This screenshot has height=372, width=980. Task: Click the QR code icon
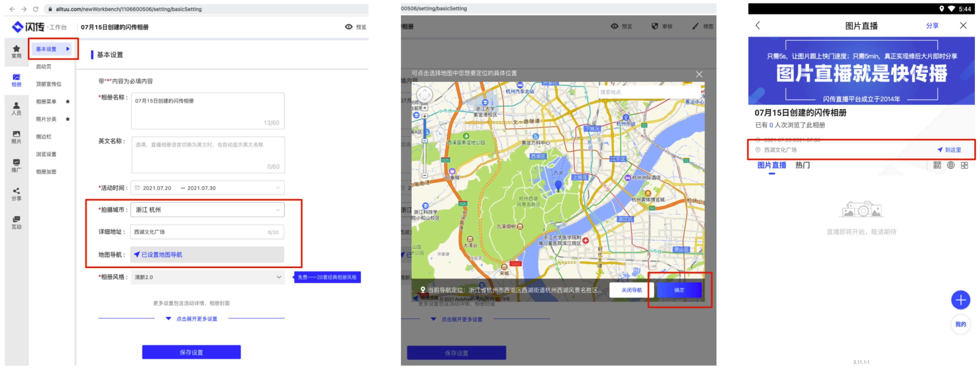pyautogui.click(x=937, y=165)
